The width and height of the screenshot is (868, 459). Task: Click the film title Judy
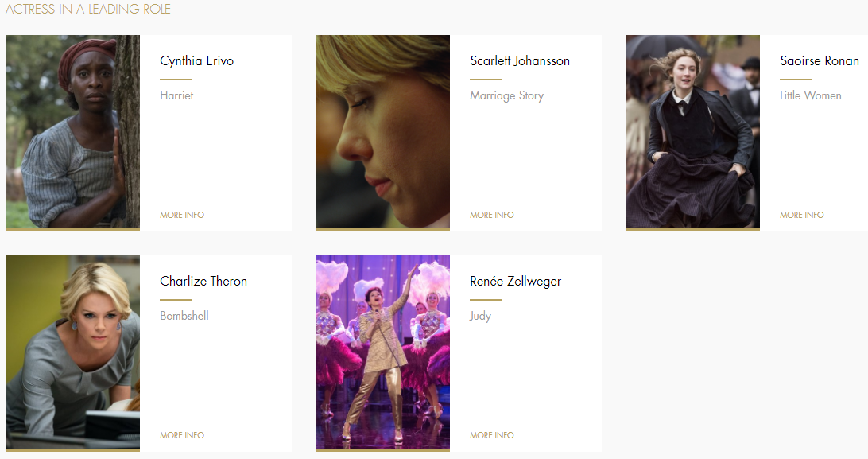coord(480,316)
